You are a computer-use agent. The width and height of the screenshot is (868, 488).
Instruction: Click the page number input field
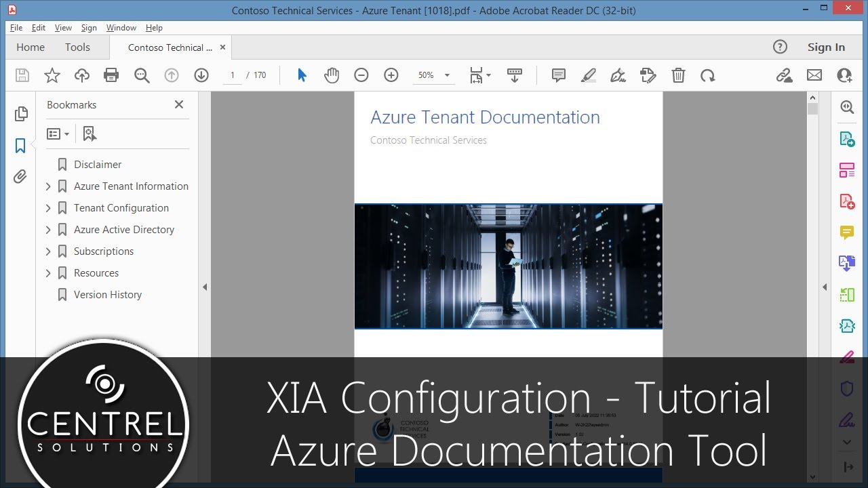pos(232,75)
